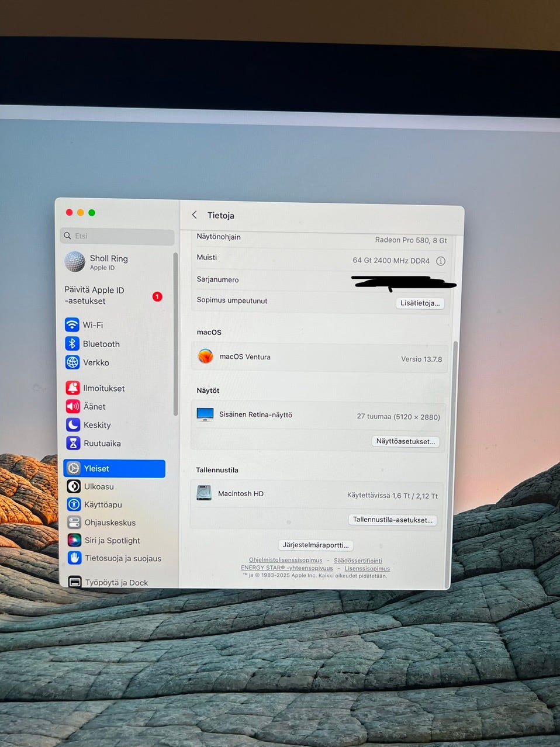Open Tallennustila-asetukset storage settings
560x747 pixels.
tap(392, 520)
